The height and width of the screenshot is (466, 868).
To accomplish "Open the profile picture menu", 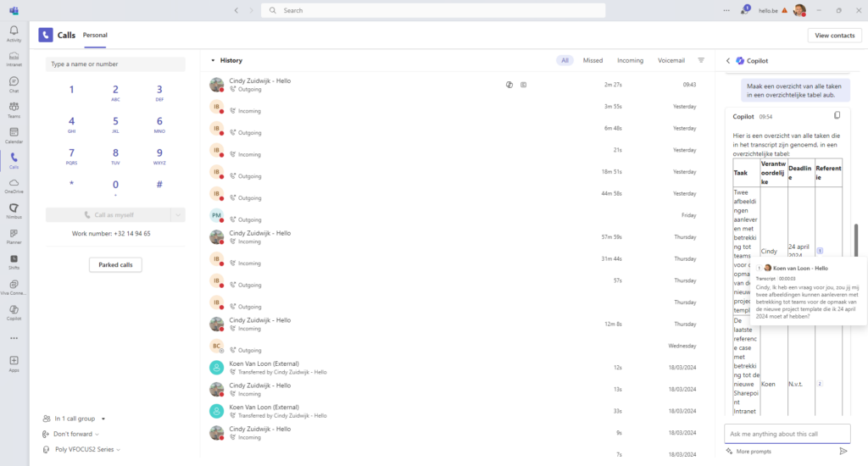I will pyautogui.click(x=799, y=10).
